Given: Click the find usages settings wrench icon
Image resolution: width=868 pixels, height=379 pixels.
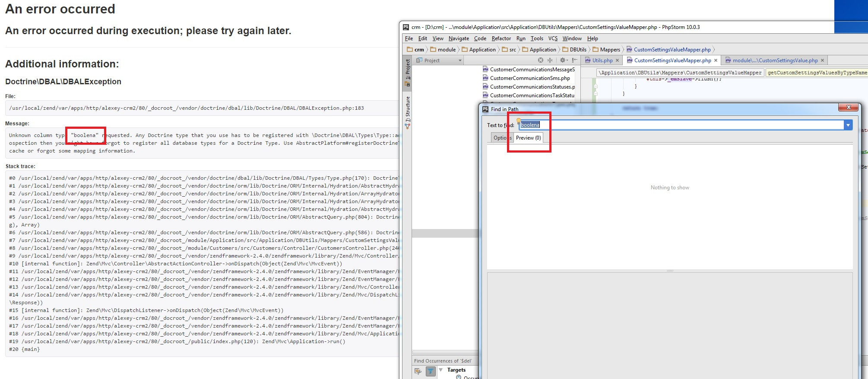Looking at the screenshot, I should pos(418,371).
